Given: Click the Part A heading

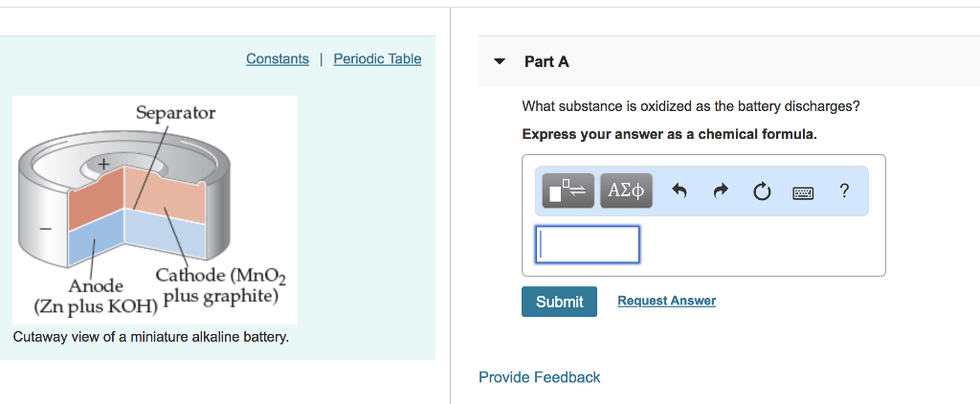Looking at the screenshot, I should coord(546,61).
